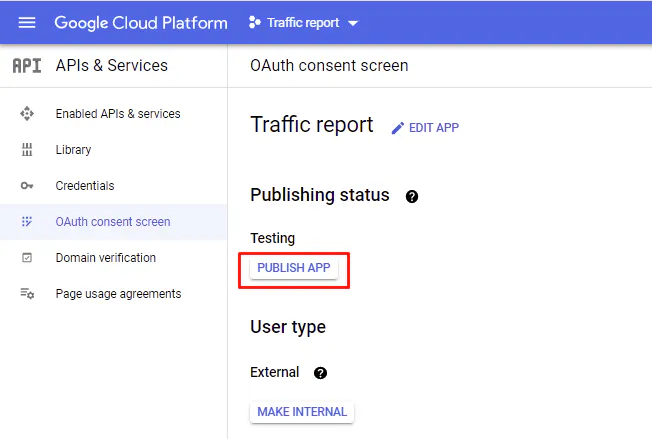This screenshot has width=652, height=439.
Task: Select the Enabled APIs & services menu label
Action: pos(118,114)
